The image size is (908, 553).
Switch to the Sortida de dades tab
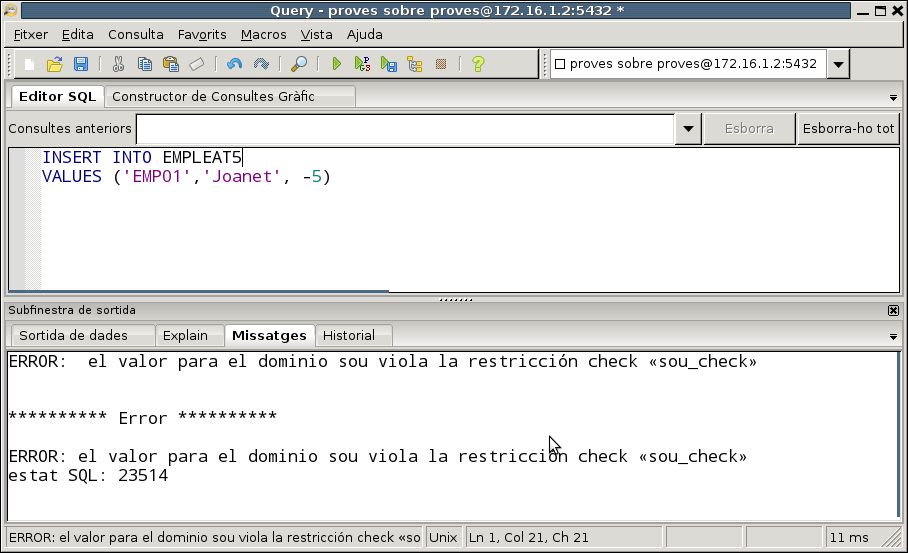(82, 335)
